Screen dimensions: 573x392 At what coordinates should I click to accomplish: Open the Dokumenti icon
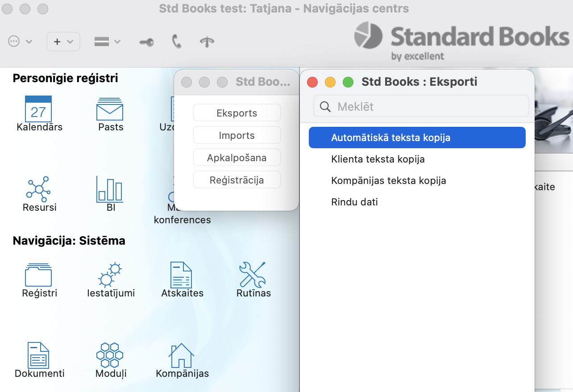pos(39,355)
